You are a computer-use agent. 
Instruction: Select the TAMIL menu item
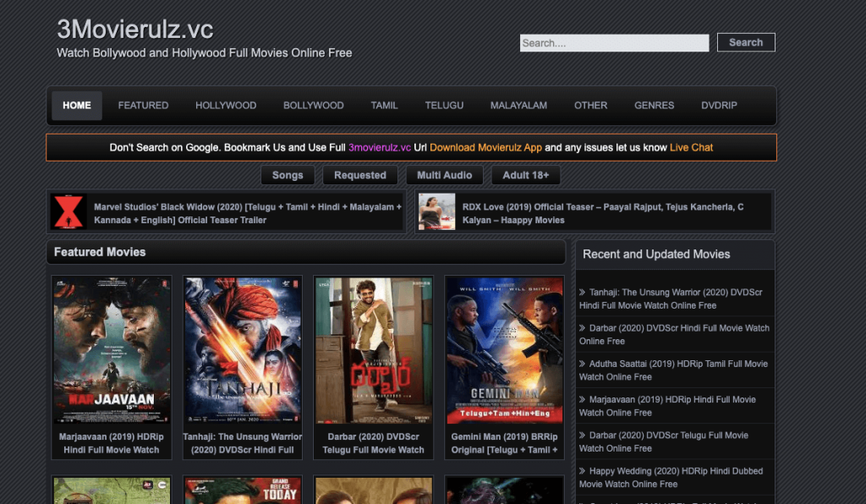[385, 106]
